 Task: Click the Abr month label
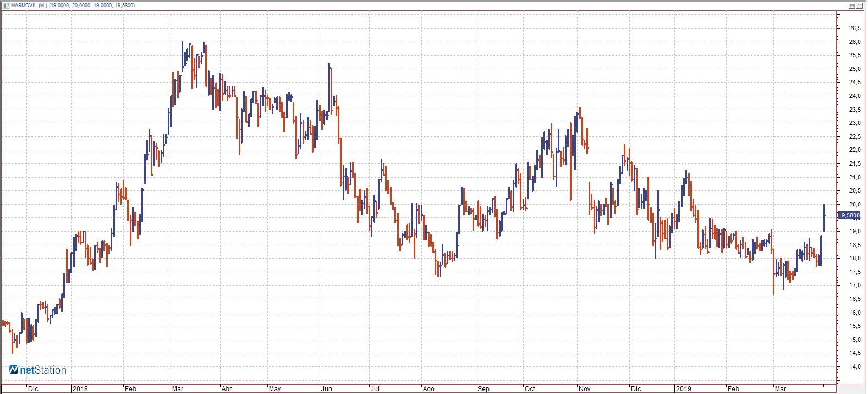point(227,388)
